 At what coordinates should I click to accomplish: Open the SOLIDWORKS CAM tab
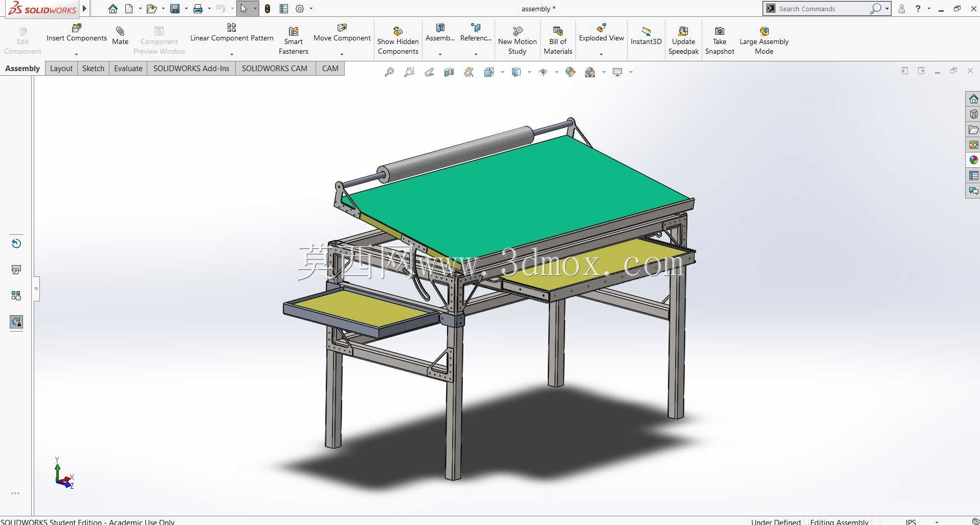coord(275,69)
